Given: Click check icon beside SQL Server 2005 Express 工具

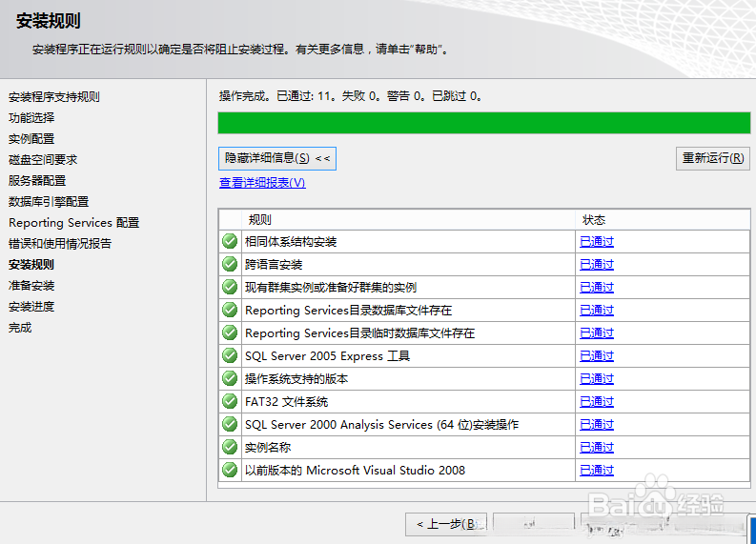Looking at the screenshot, I should 230,355.
